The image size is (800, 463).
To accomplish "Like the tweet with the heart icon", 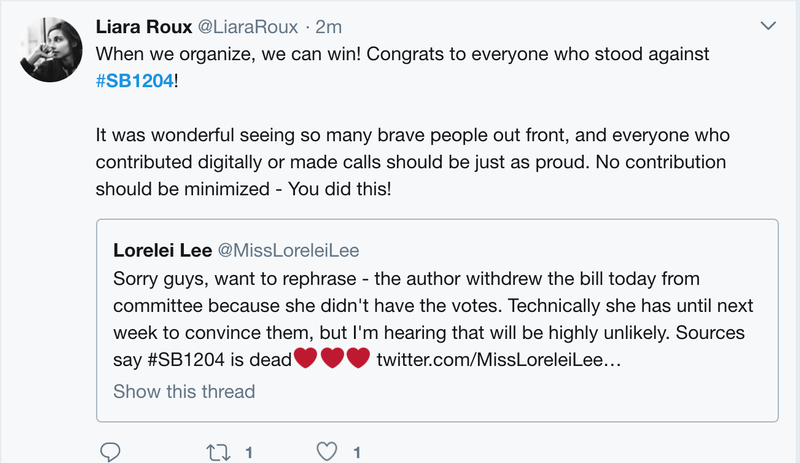I will [326, 451].
